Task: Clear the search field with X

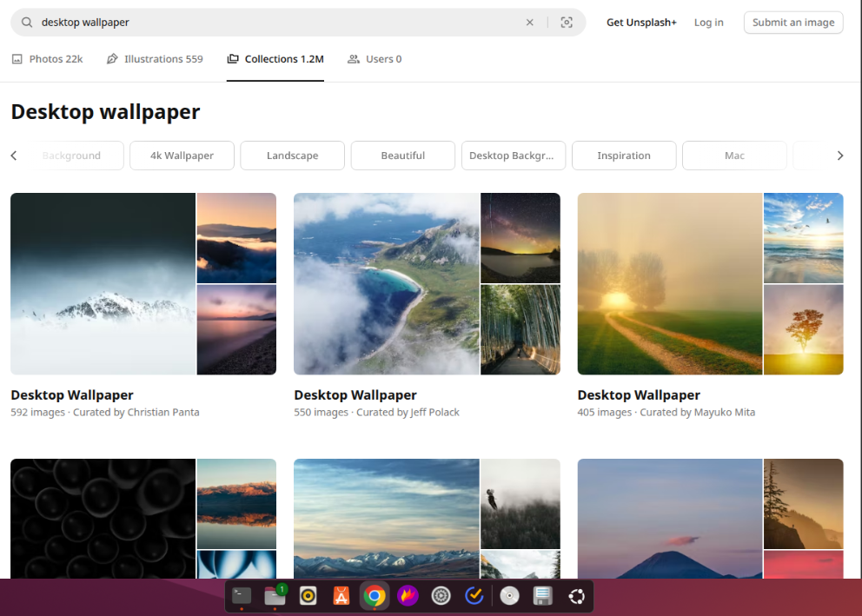Action: tap(529, 23)
